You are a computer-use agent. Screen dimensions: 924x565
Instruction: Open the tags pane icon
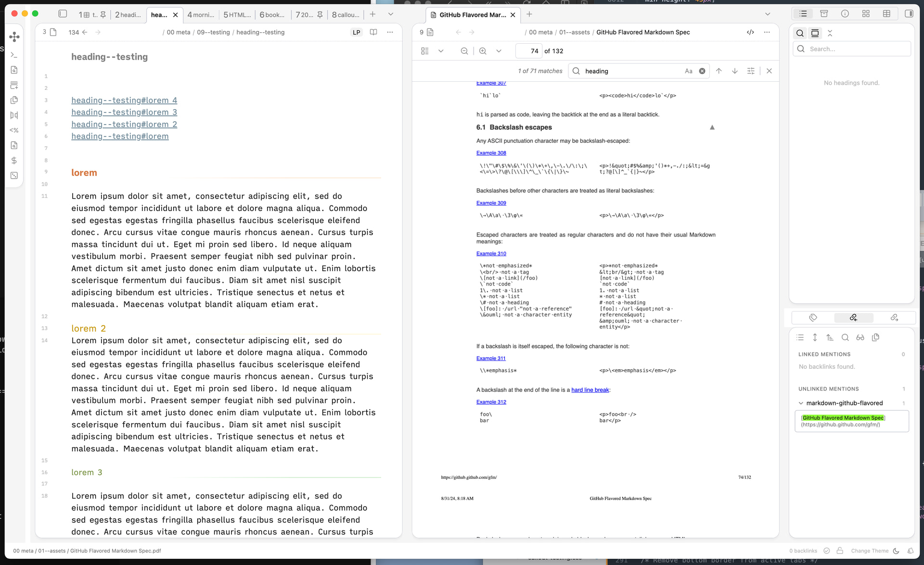point(813,317)
